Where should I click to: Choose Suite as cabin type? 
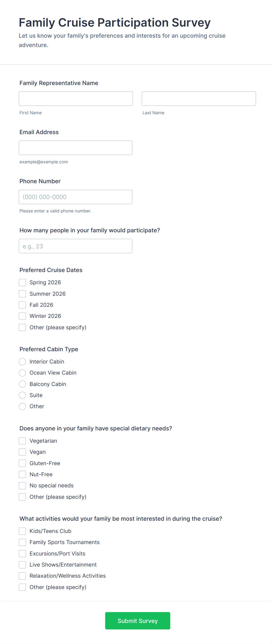point(23,395)
